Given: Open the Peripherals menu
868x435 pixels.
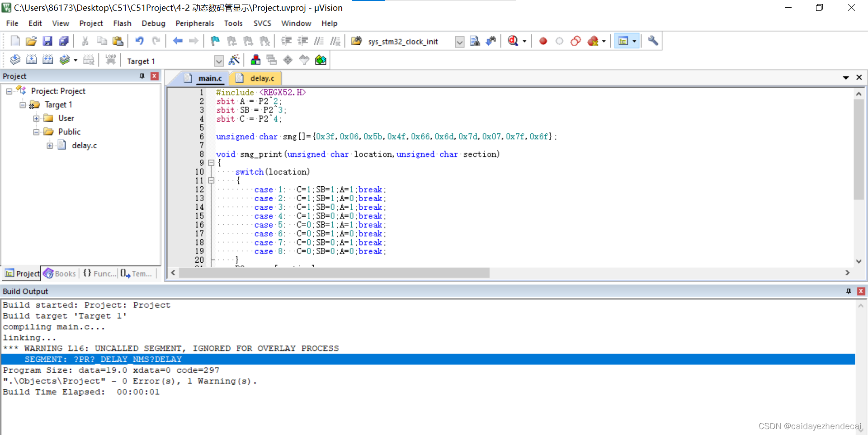Looking at the screenshot, I should [x=194, y=23].
